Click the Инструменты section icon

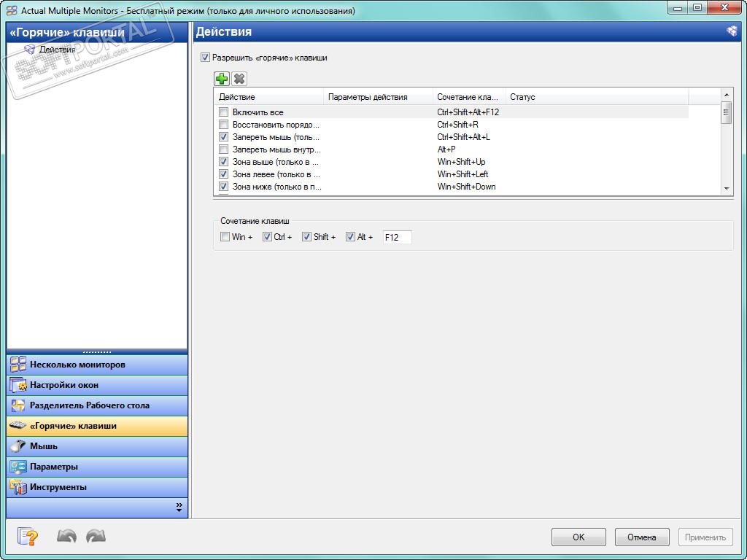tap(18, 487)
